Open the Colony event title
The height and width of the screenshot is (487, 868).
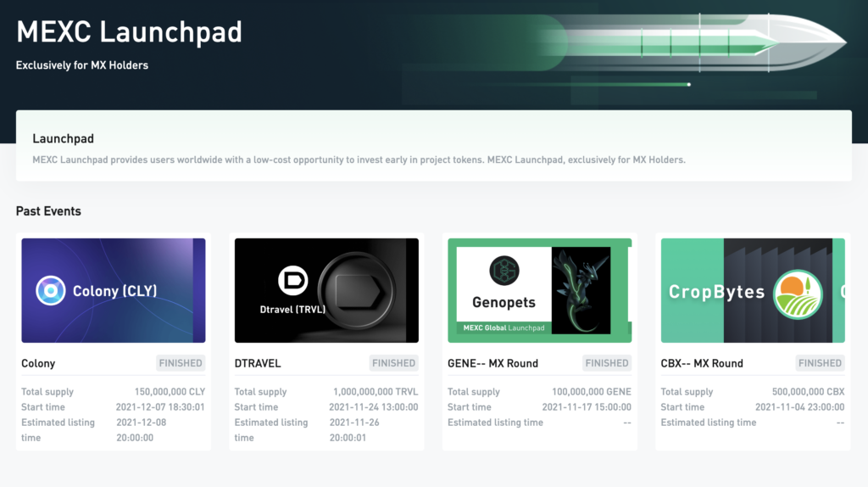click(x=38, y=363)
